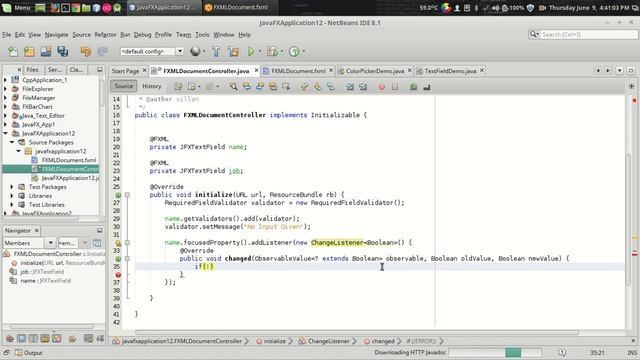Click the notifications icon in status bar
640x360 pixels.
[562, 353]
